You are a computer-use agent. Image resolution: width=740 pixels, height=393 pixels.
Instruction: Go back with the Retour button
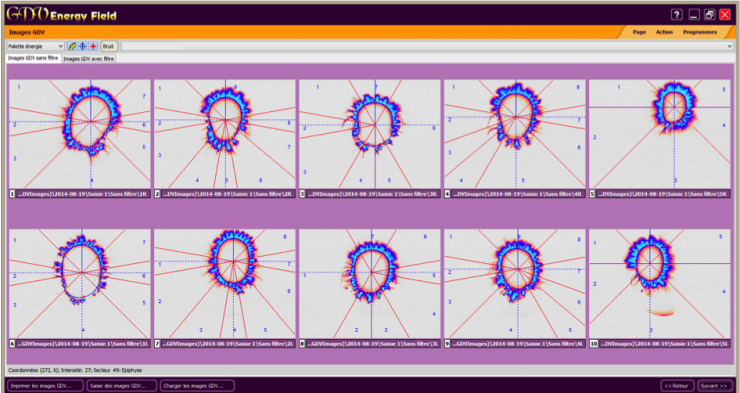[x=677, y=386]
